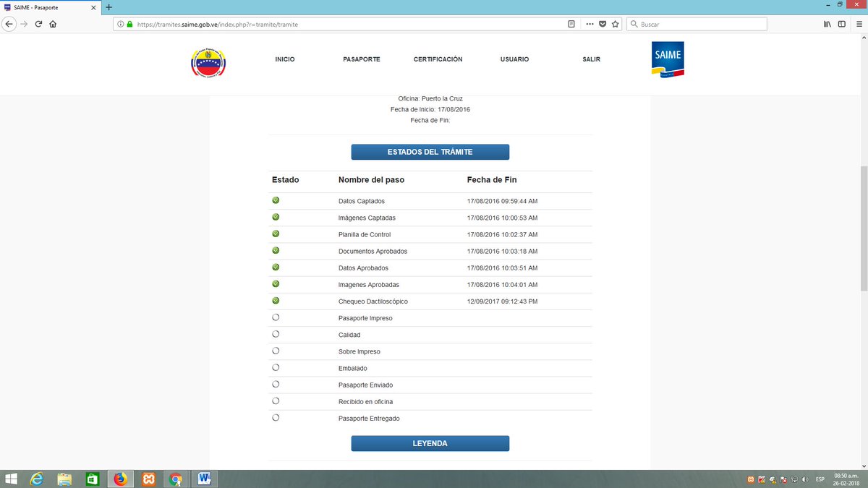
Task: Click empty status circle for Pasaporte Entregado
Action: pos(276,418)
